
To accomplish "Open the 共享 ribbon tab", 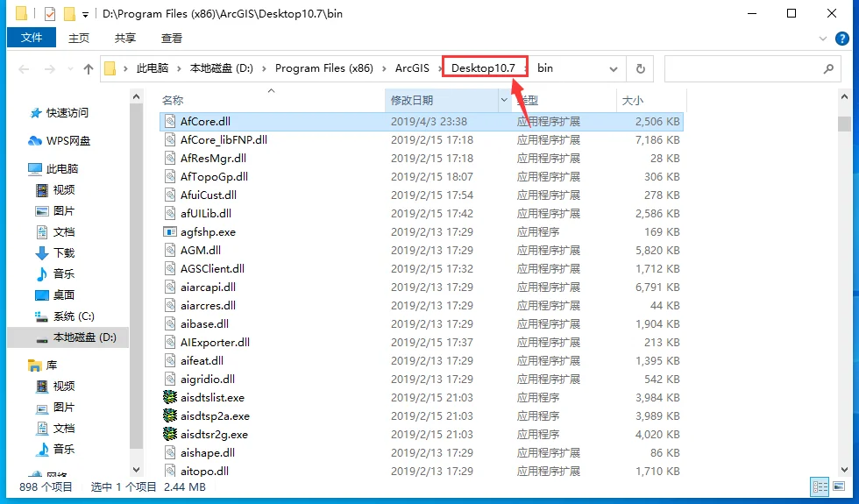I will 124,38.
